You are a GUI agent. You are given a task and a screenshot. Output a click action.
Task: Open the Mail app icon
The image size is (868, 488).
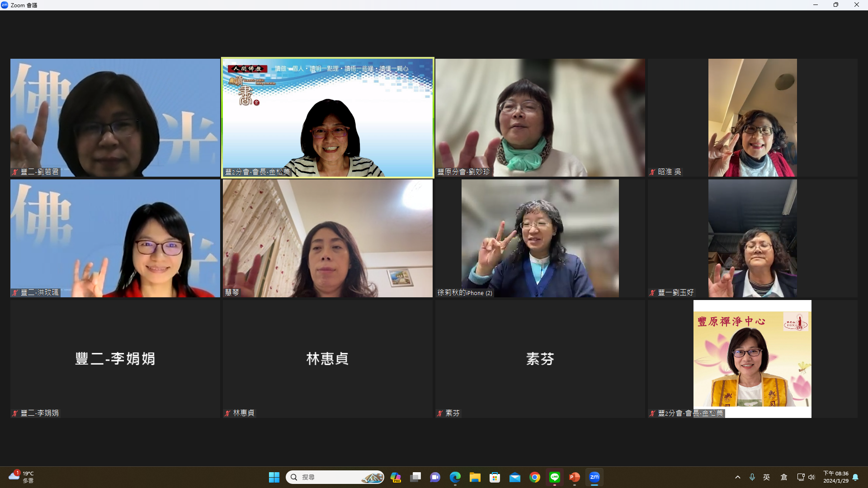(x=515, y=477)
